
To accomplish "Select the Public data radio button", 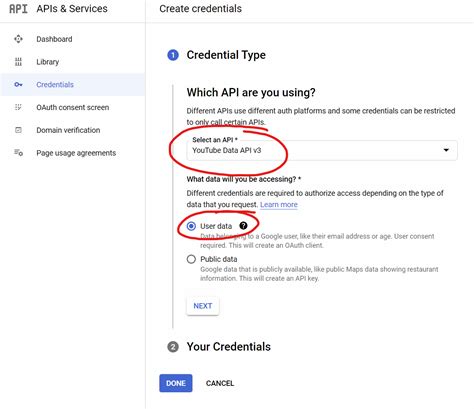I will coord(191,259).
